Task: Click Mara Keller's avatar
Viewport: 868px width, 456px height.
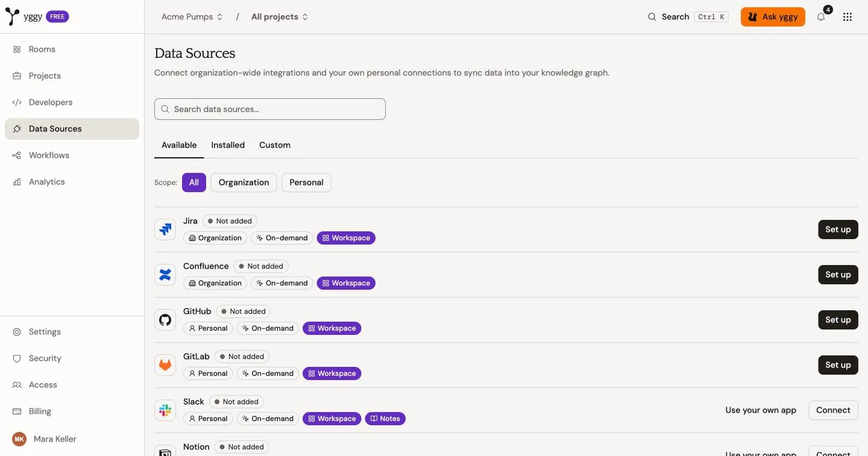Action: [x=19, y=439]
